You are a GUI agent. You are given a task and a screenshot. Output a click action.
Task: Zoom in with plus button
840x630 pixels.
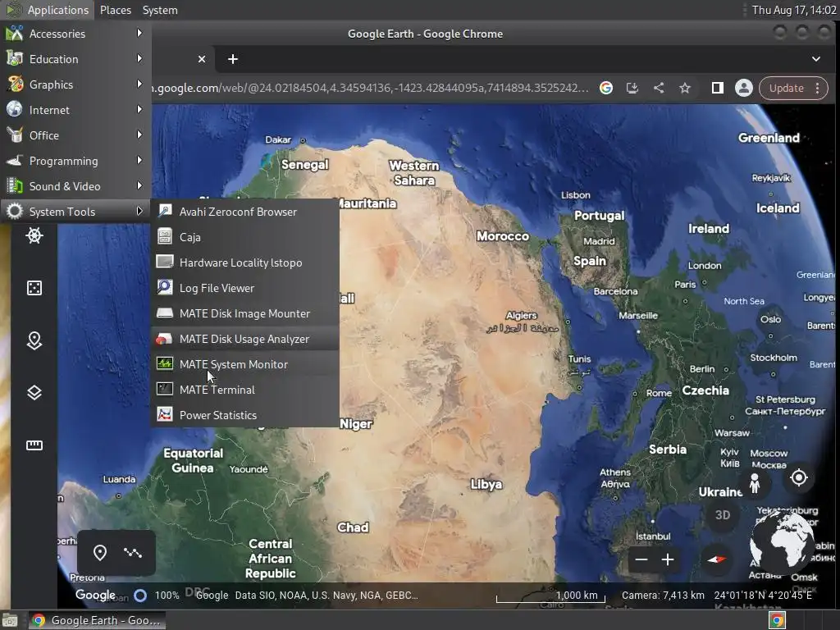[x=668, y=559]
